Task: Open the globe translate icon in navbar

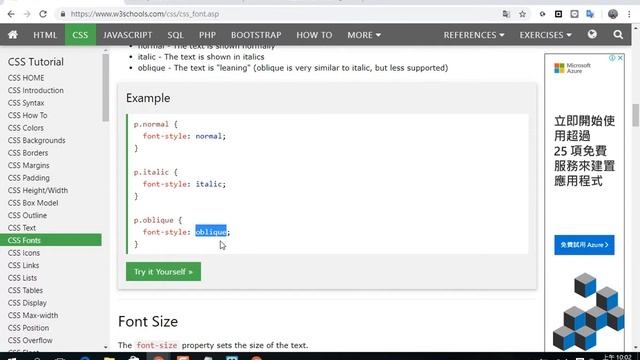Action: pos(592,34)
